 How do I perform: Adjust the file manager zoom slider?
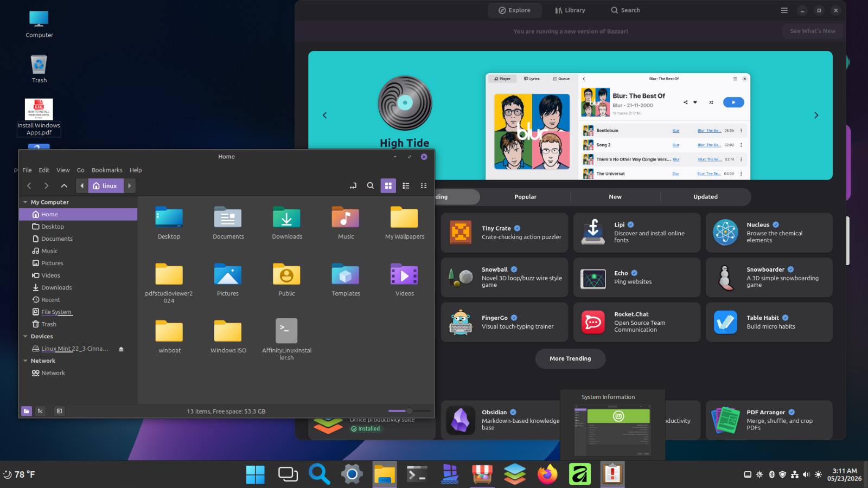tap(410, 411)
